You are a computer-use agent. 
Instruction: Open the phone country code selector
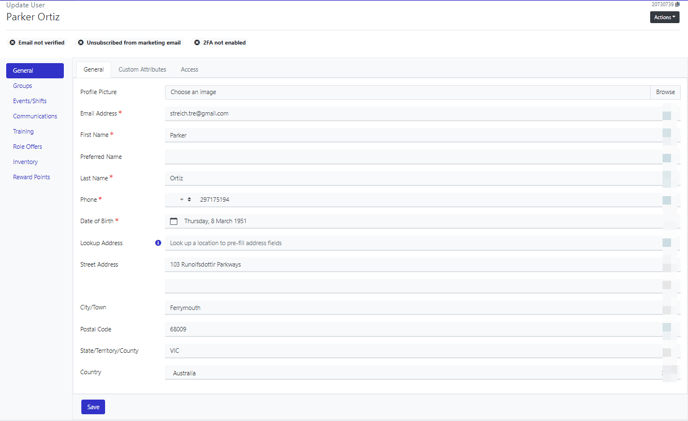click(x=185, y=200)
